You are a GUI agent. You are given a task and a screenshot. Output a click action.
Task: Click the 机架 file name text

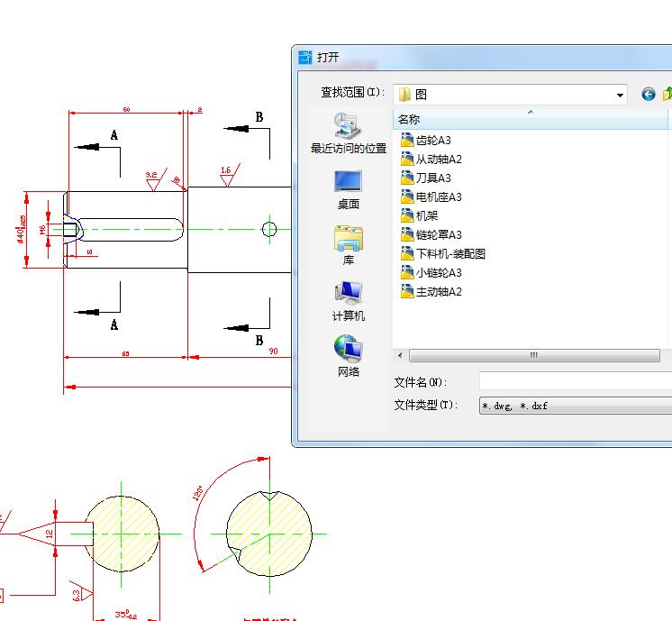point(427,215)
